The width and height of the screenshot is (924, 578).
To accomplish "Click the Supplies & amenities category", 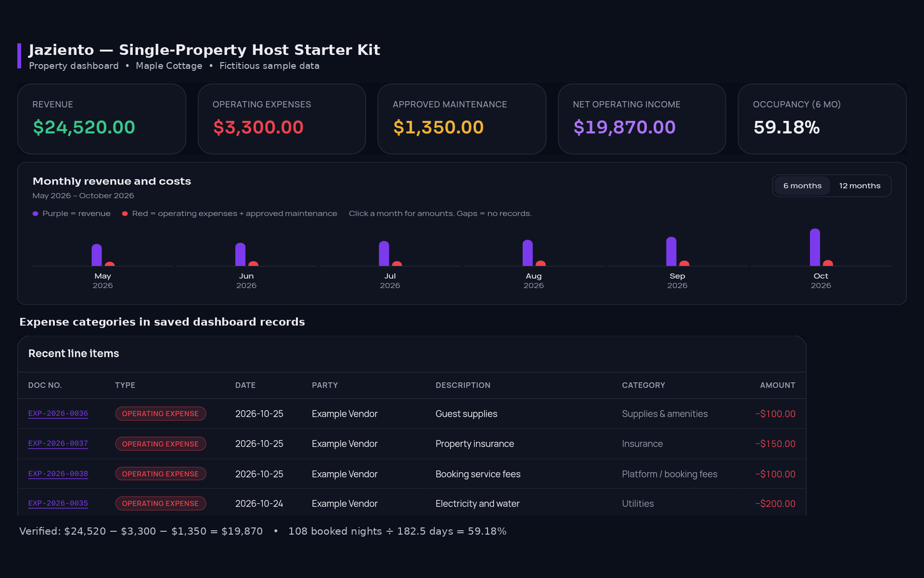I will point(665,414).
